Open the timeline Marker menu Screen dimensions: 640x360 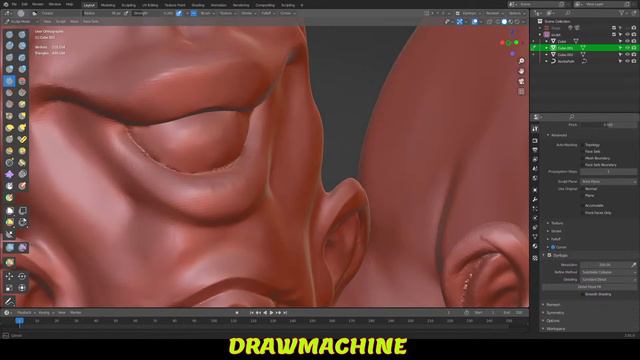pos(76,313)
